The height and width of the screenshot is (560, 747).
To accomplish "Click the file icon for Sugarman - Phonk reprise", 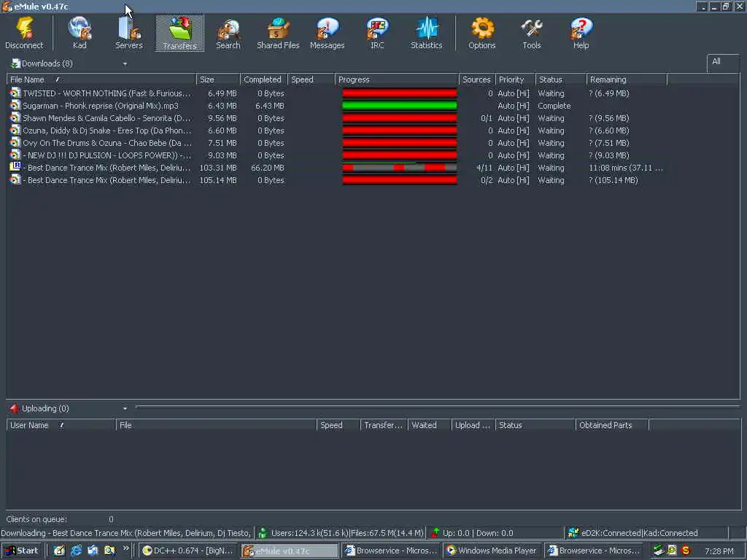I will 15,105.
